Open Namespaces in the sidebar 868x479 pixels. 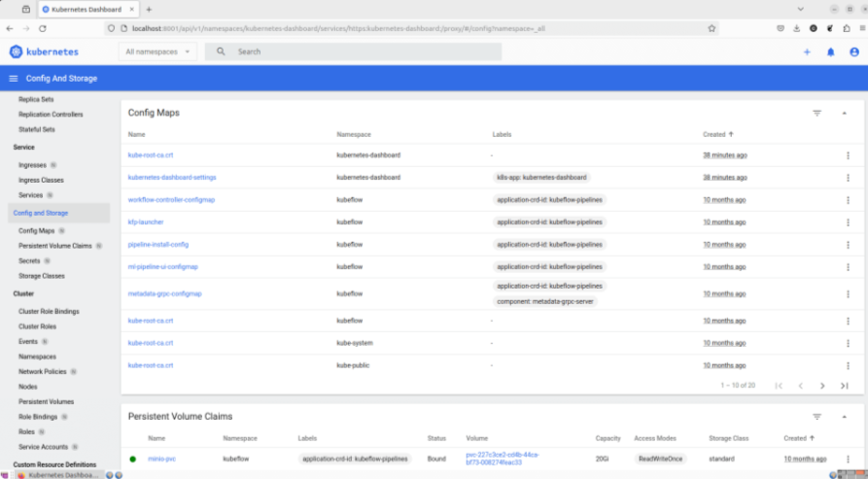pos(37,357)
